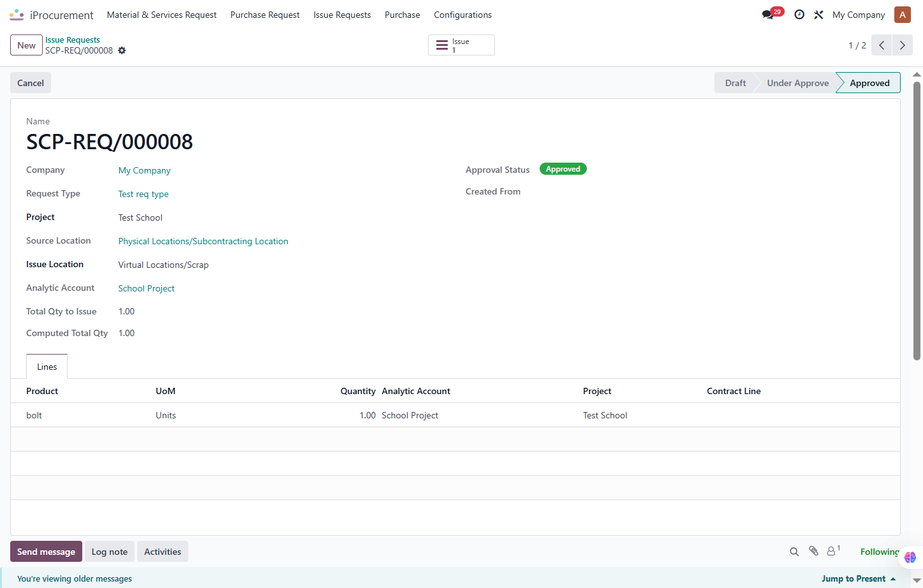
Task: Go to the previous record arrow
Action: click(x=882, y=45)
